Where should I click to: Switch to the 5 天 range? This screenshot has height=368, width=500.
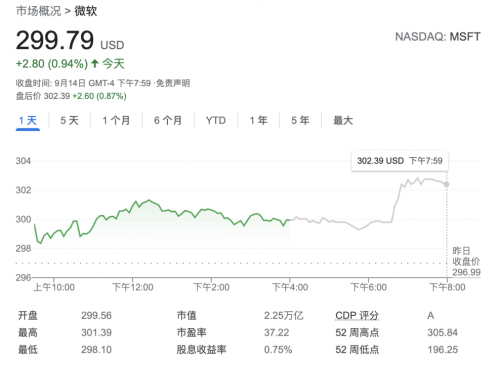click(69, 120)
